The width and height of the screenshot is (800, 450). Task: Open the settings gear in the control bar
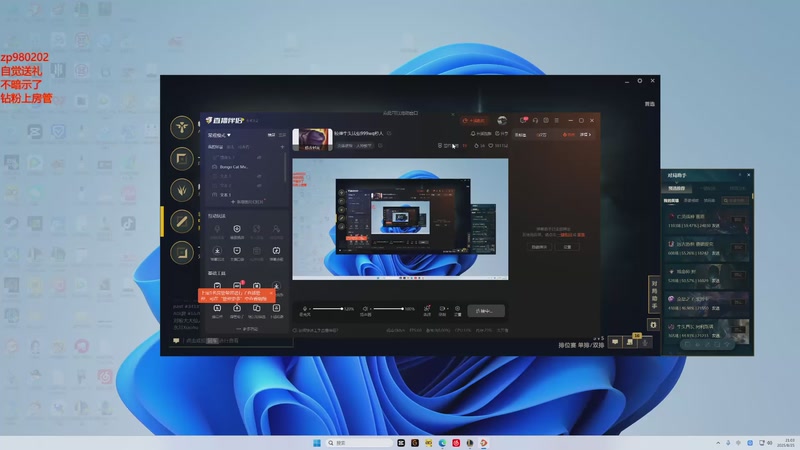(x=458, y=310)
